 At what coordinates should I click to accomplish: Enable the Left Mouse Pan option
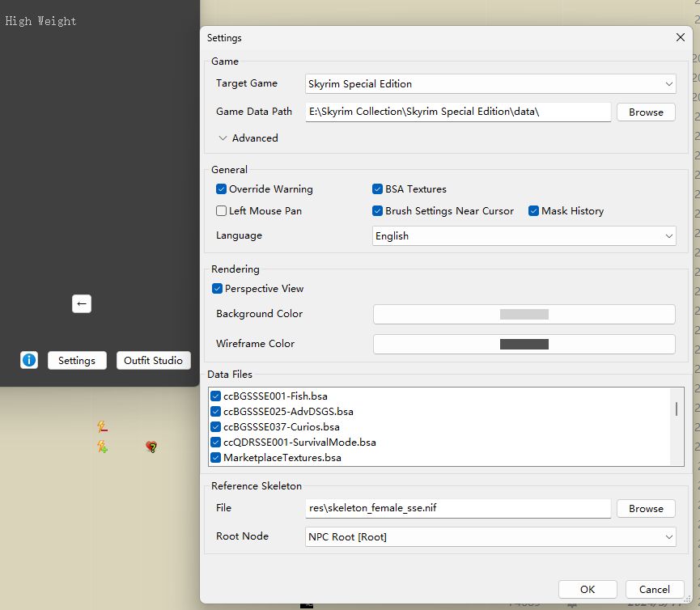click(x=222, y=211)
